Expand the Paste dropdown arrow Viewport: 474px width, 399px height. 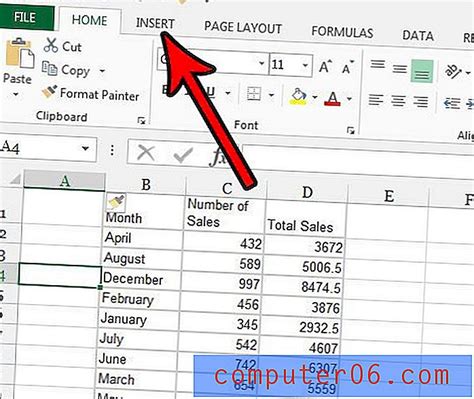[x=16, y=94]
